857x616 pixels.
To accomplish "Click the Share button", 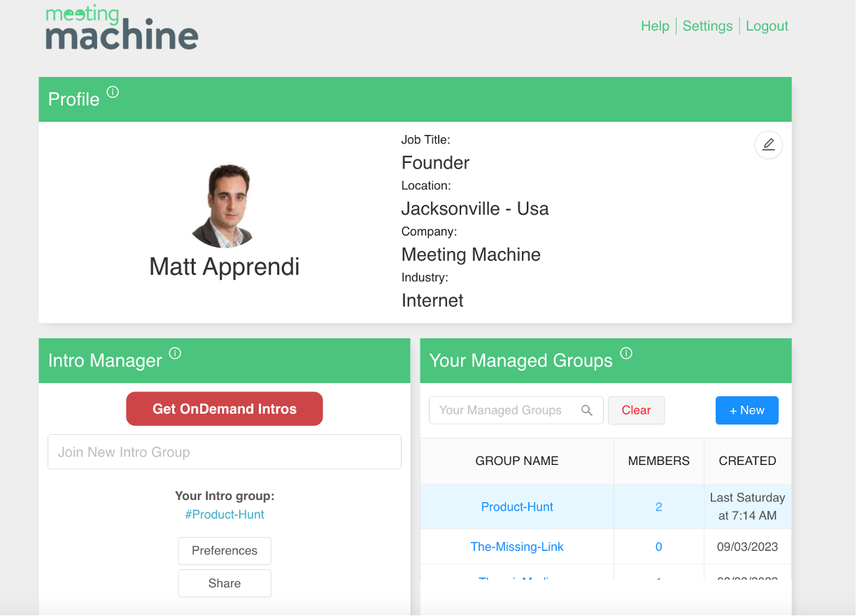I will tap(225, 583).
